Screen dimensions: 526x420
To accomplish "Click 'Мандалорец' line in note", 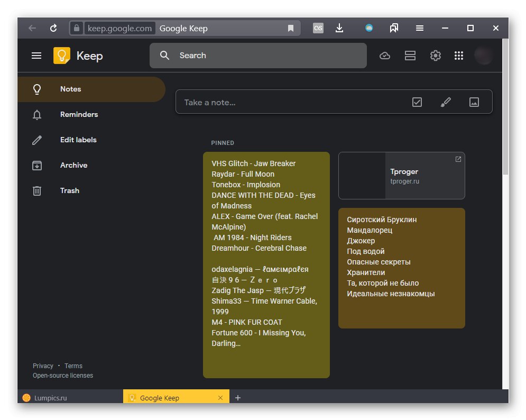I will (370, 230).
